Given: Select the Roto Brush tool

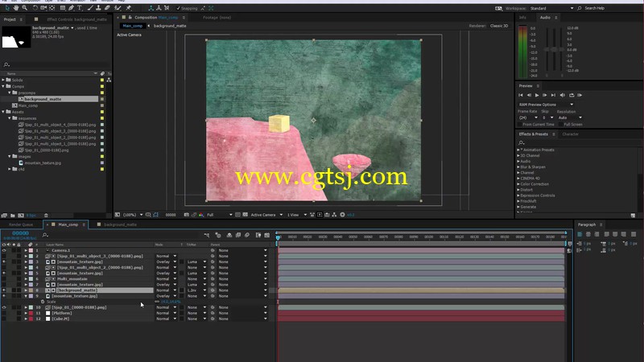Looking at the screenshot, I should (x=118, y=8).
